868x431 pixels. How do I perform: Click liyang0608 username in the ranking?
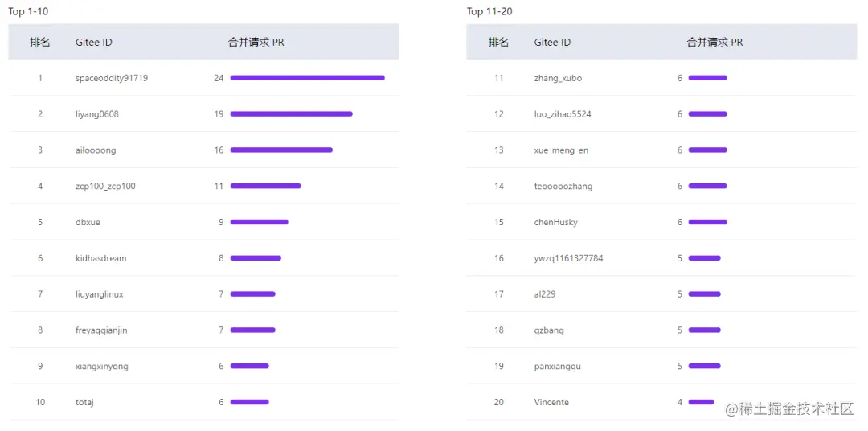click(96, 114)
